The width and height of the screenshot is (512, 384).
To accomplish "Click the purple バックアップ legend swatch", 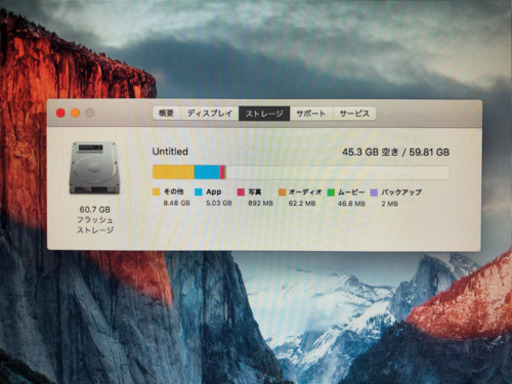I will tap(374, 192).
